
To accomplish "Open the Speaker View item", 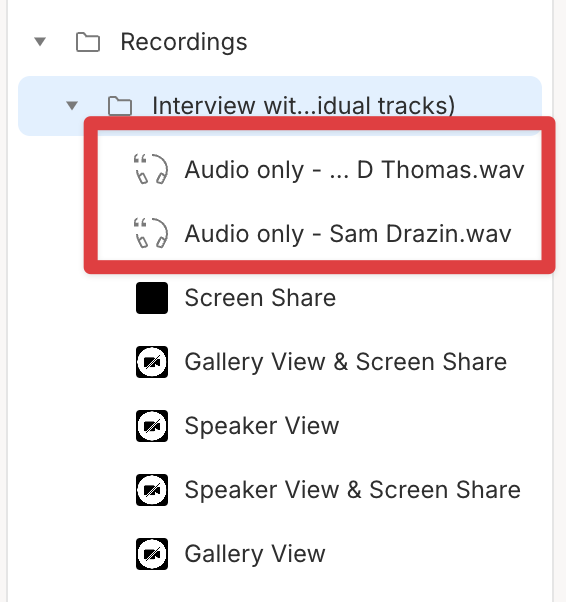I will (x=262, y=426).
